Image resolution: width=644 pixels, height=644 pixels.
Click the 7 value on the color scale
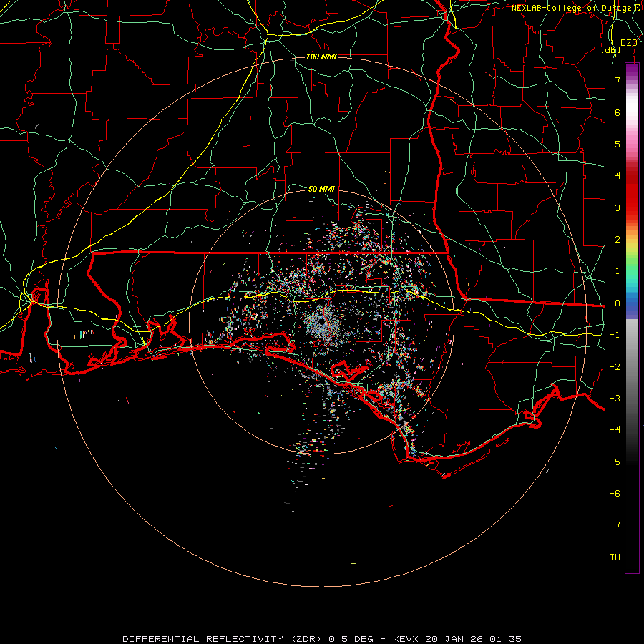tap(618, 80)
